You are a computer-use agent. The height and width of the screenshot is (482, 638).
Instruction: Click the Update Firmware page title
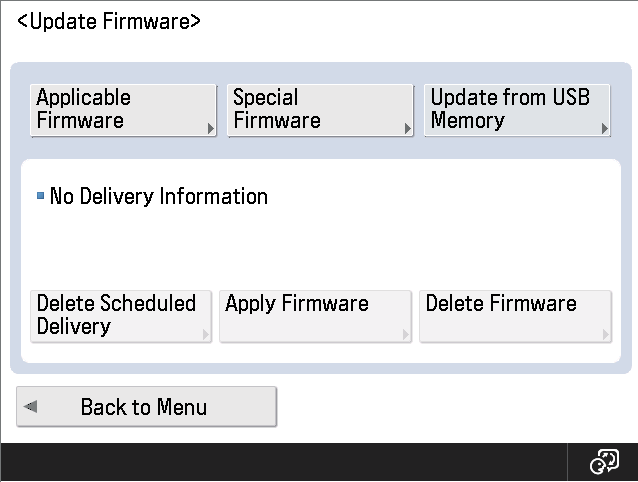[x=109, y=21]
